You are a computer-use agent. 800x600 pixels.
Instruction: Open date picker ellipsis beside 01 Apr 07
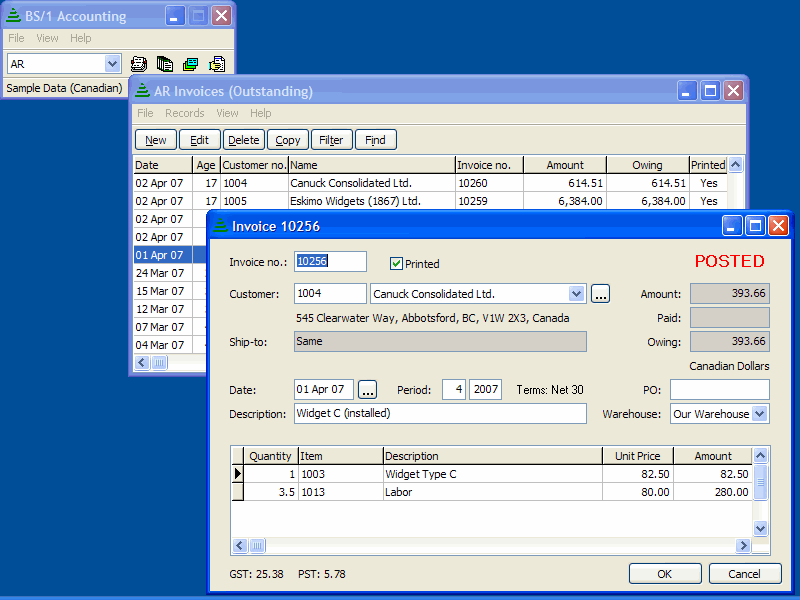[367, 389]
